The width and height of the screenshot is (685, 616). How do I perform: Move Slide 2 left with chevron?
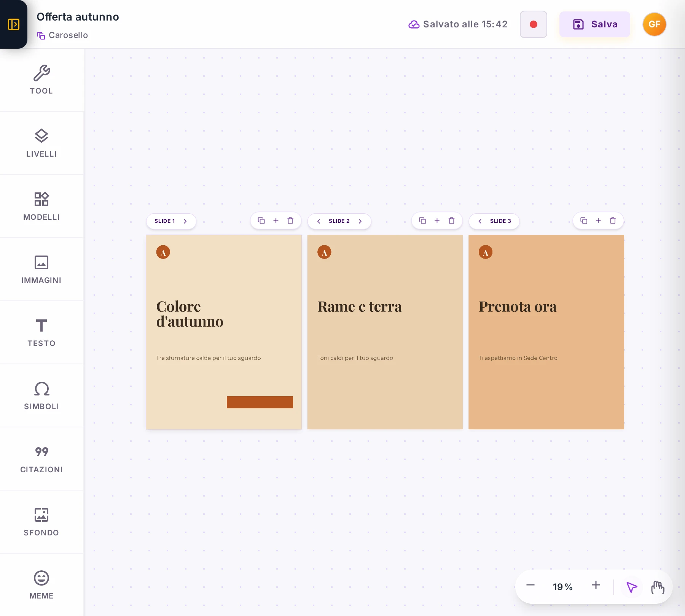click(319, 221)
